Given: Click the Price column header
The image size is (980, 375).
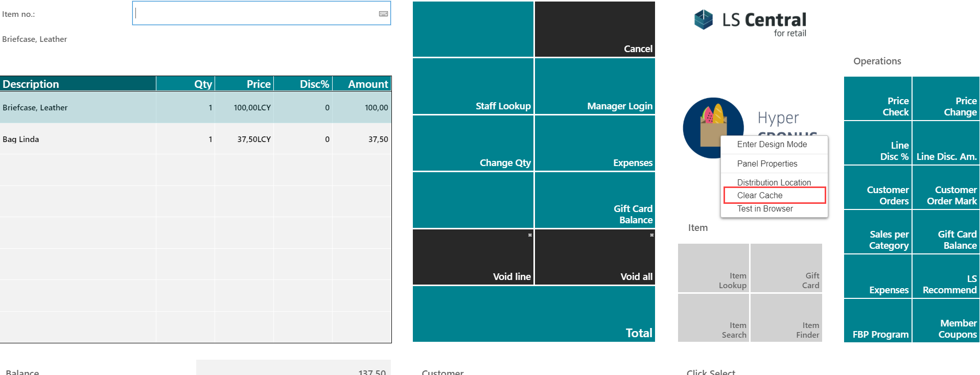Looking at the screenshot, I should tap(244, 84).
